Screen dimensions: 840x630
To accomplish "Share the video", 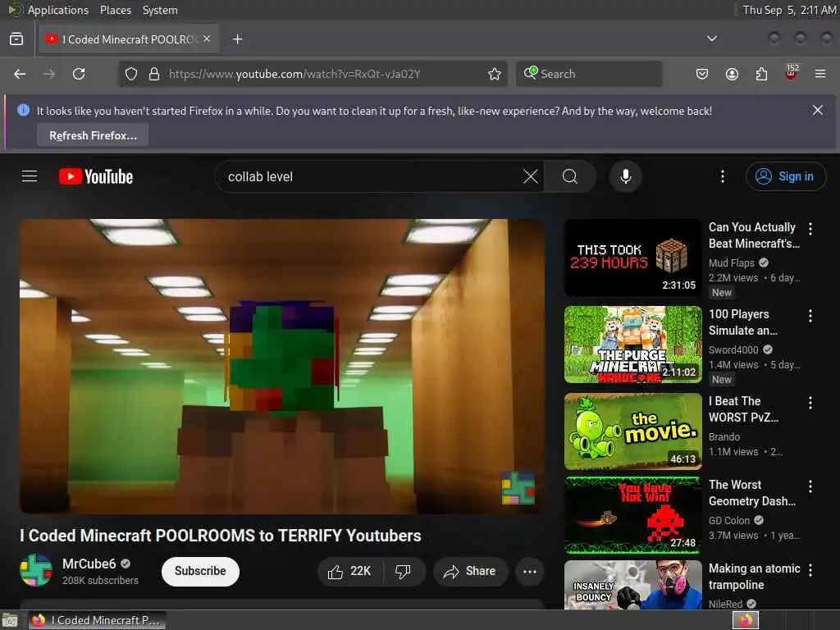I will coord(470,572).
